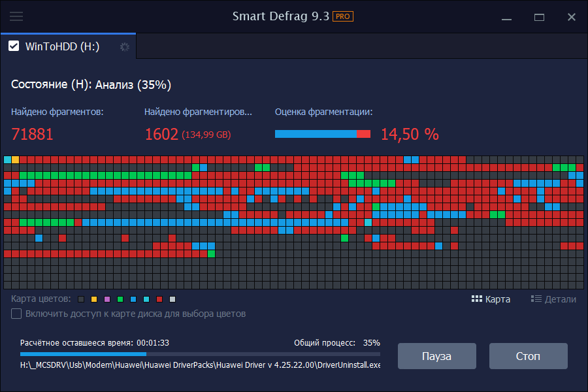Click the Стоп button
The image size is (588, 392).
(528, 356)
